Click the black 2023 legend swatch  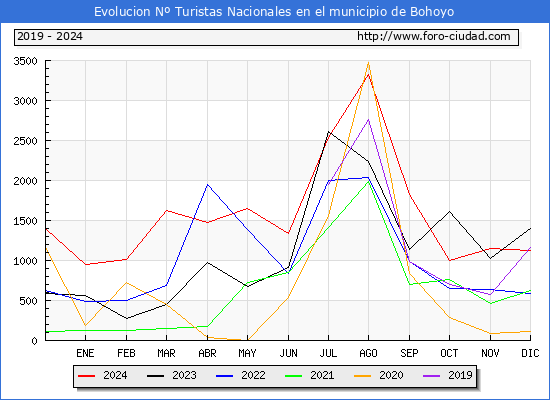coord(155,376)
